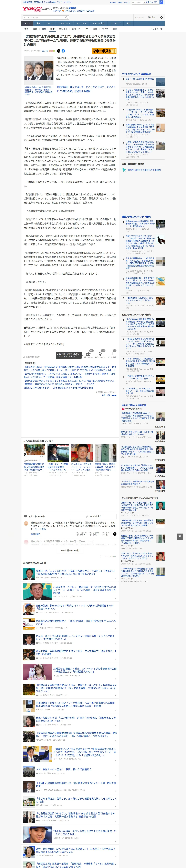Open トピックス一覧 link
The image size is (186, 868).
(x=155, y=29)
